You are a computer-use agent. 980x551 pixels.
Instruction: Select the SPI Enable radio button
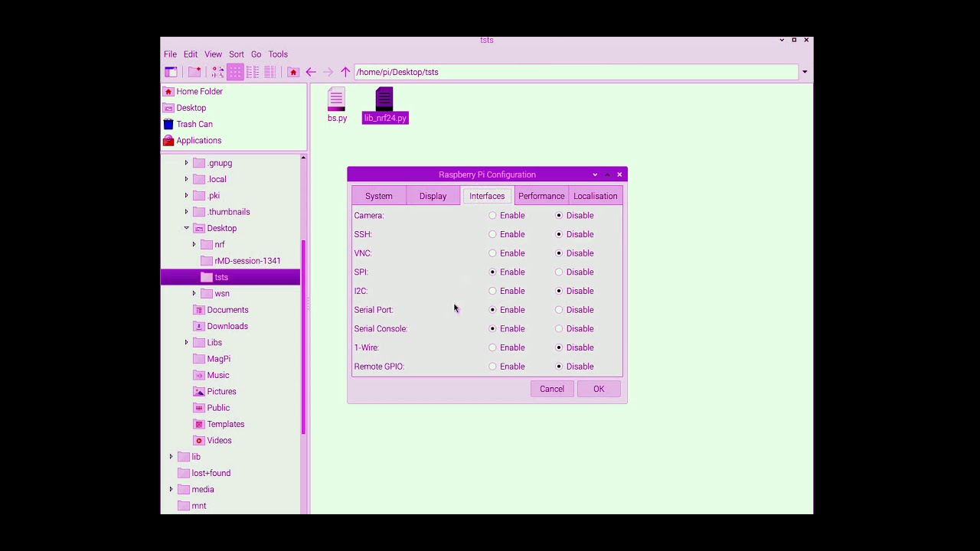pyautogui.click(x=492, y=272)
